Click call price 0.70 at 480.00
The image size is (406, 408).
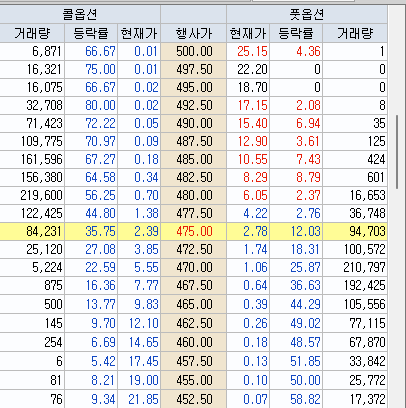coord(139,196)
